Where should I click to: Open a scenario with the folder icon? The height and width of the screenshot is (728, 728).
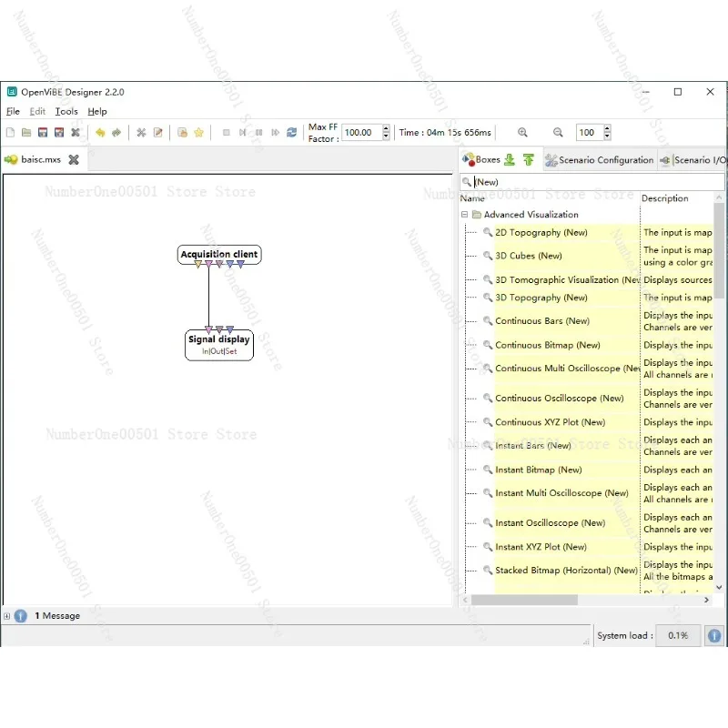(26, 132)
